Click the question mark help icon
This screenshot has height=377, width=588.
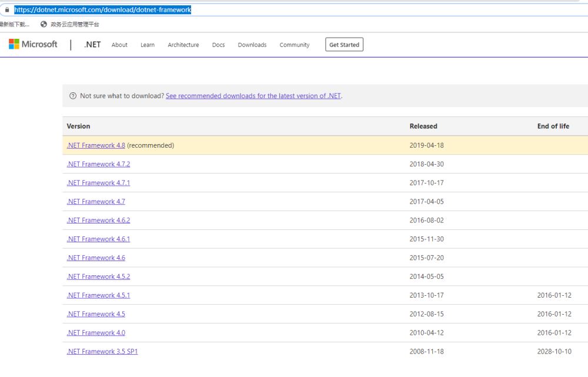73,96
